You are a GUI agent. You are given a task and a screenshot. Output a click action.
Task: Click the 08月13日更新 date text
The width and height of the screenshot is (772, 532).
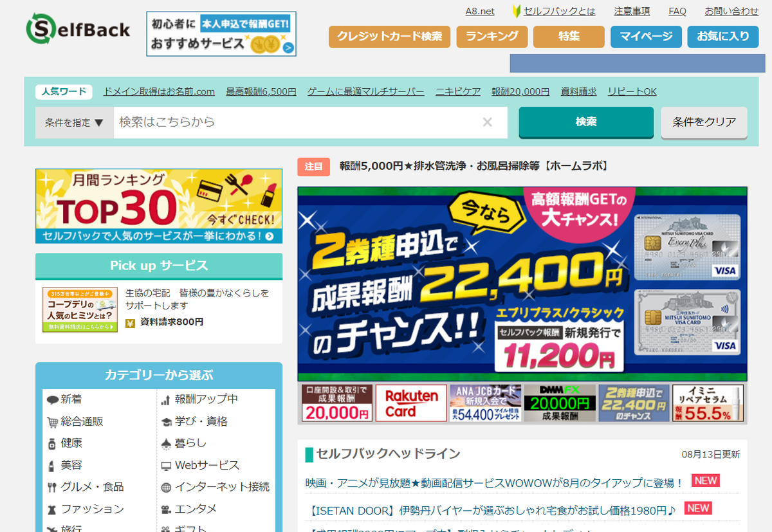point(711,455)
